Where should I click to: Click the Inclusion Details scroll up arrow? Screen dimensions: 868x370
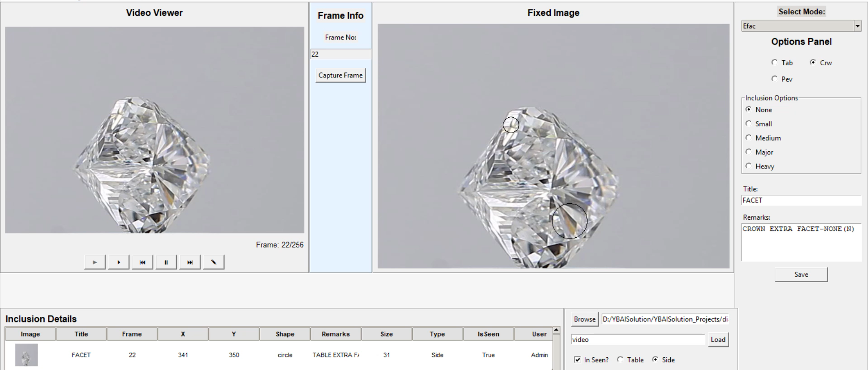(557, 330)
